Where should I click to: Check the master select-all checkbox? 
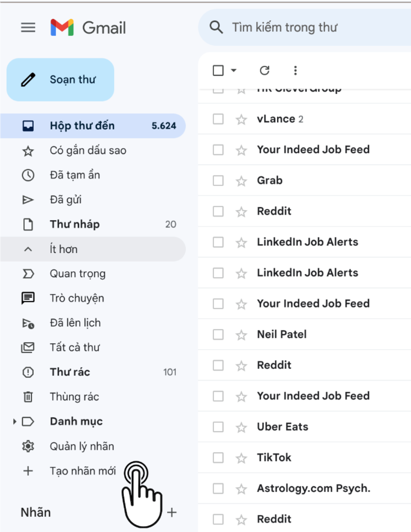click(218, 71)
